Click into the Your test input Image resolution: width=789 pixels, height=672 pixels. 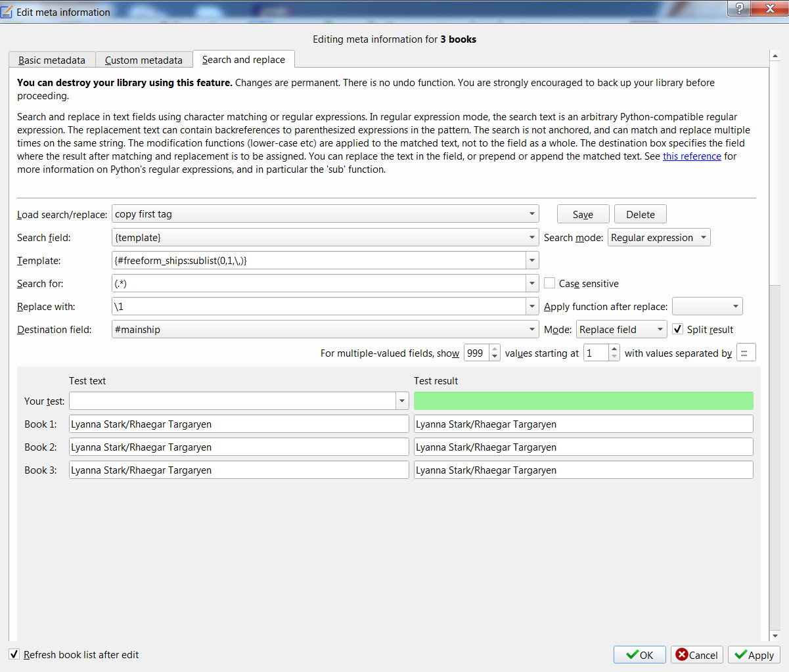(x=233, y=401)
